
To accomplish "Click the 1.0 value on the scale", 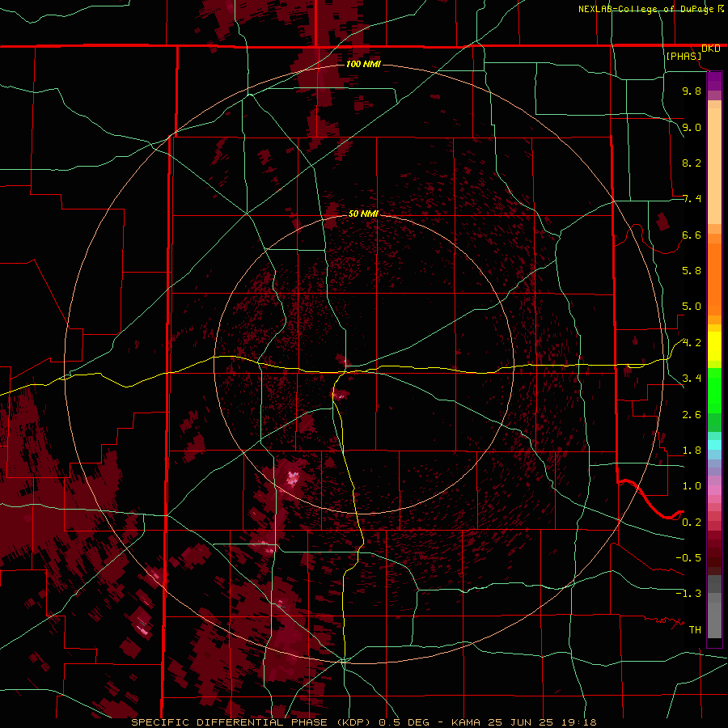I will (x=692, y=486).
